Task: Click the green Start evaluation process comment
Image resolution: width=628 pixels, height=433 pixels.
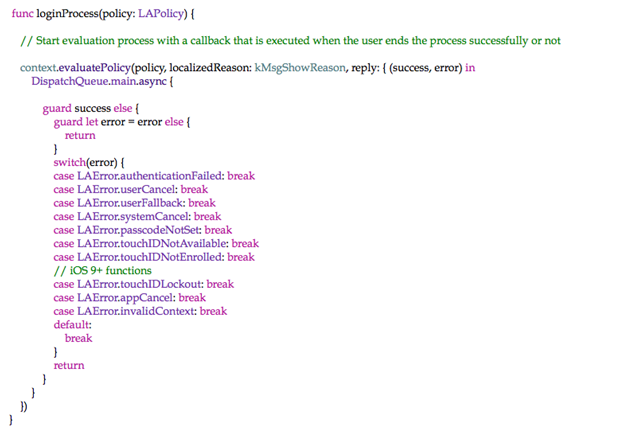Action: point(290,41)
